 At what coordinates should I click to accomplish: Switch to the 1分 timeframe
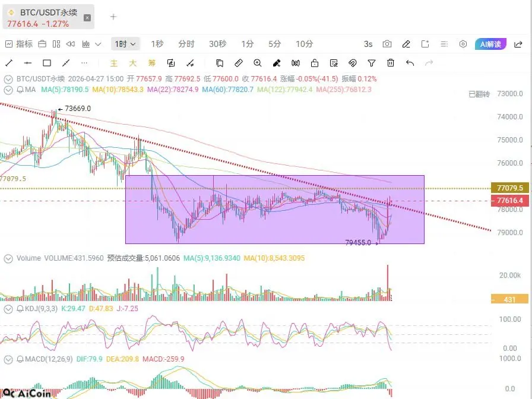tap(248, 44)
